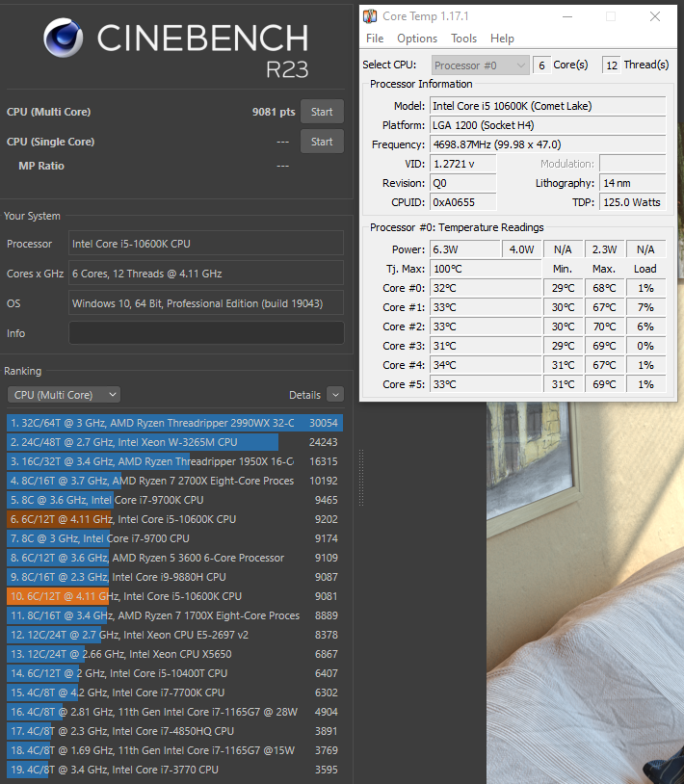Viewport: 684px width, 784px height.
Task: Click the Model field Intel Core i5 10600K
Action: tap(548, 106)
